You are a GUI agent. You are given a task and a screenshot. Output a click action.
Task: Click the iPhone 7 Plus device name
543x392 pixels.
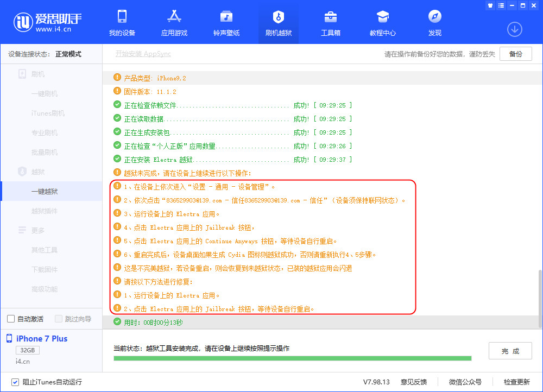(x=42, y=339)
